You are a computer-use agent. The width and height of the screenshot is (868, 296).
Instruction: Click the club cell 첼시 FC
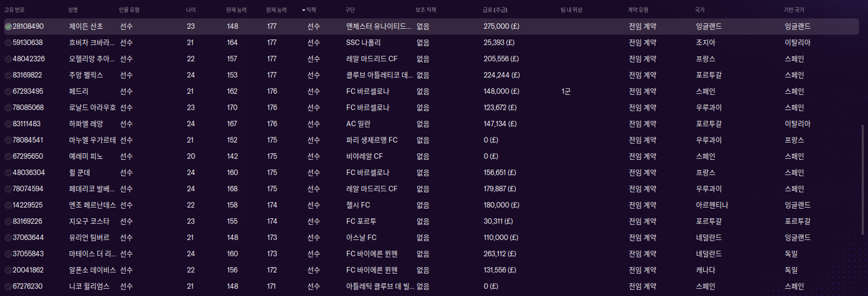tap(358, 205)
